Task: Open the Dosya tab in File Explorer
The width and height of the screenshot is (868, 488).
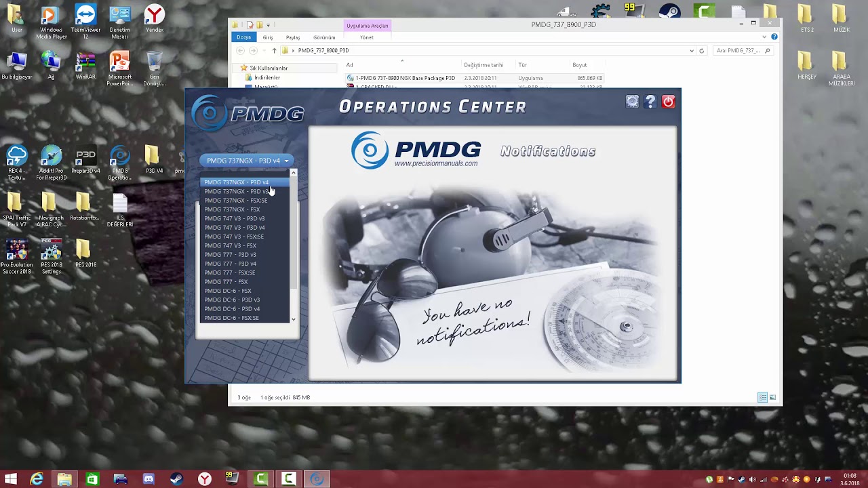Action: pos(244,37)
